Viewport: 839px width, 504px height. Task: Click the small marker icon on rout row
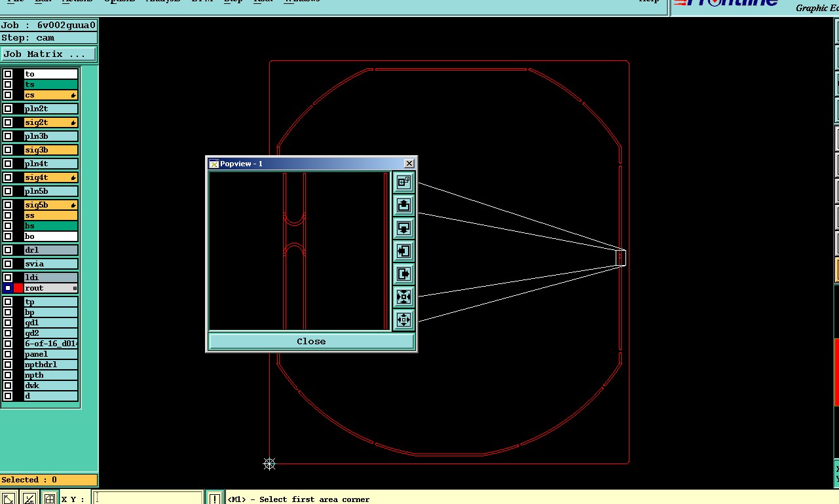click(x=75, y=288)
